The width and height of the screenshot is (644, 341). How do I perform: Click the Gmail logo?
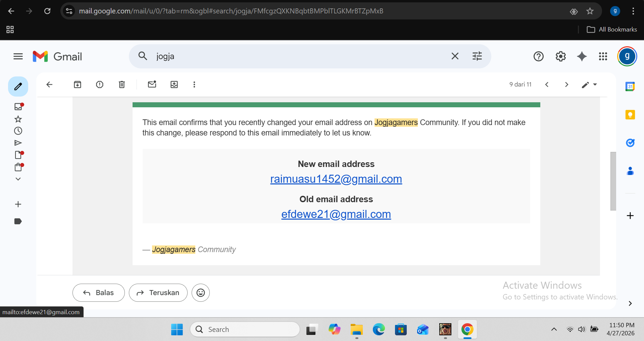[x=57, y=56]
